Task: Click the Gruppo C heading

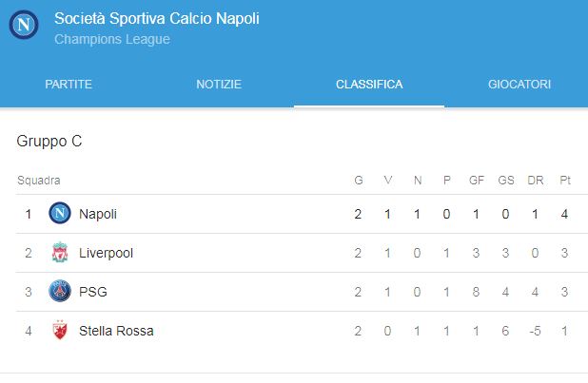Action: [49, 142]
